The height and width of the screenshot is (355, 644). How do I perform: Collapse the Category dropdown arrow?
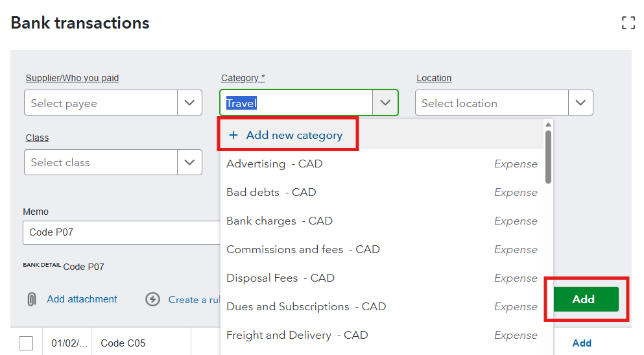coord(385,103)
